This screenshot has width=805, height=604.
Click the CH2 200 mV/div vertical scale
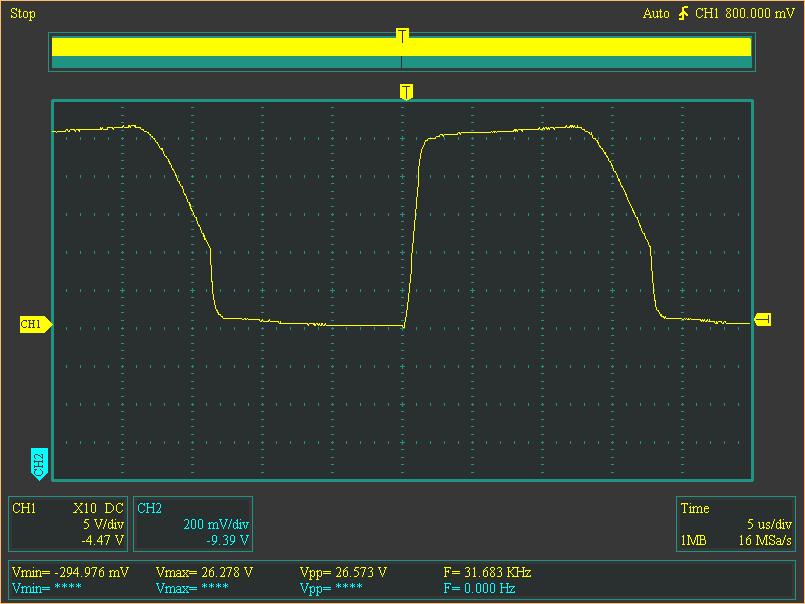tap(216, 524)
